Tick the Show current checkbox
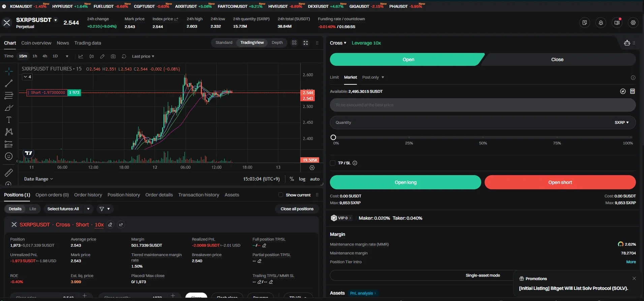The width and height of the screenshot is (644, 301). pos(280,195)
